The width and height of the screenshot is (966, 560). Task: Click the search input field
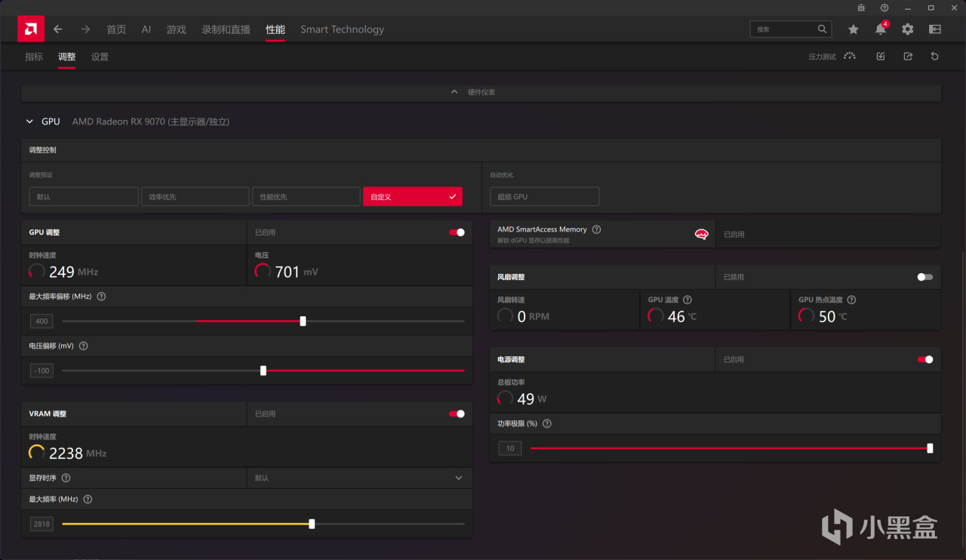point(791,29)
